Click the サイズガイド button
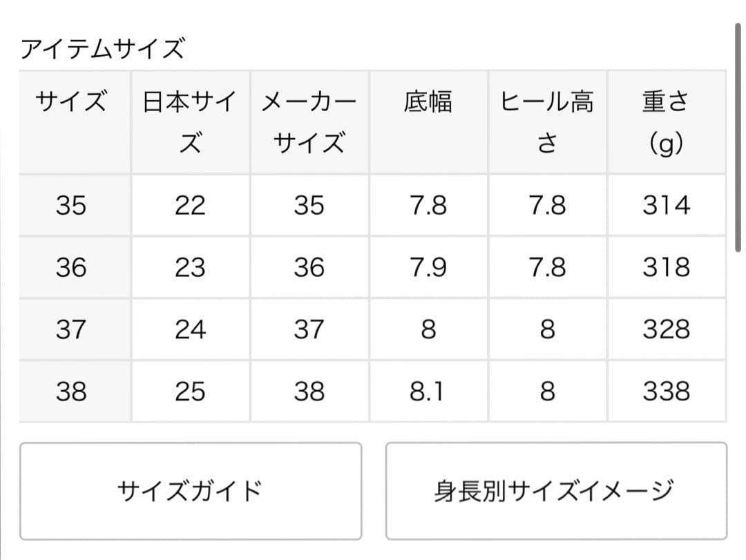The height and width of the screenshot is (560, 746). pyautogui.click(x=190, y=491)
